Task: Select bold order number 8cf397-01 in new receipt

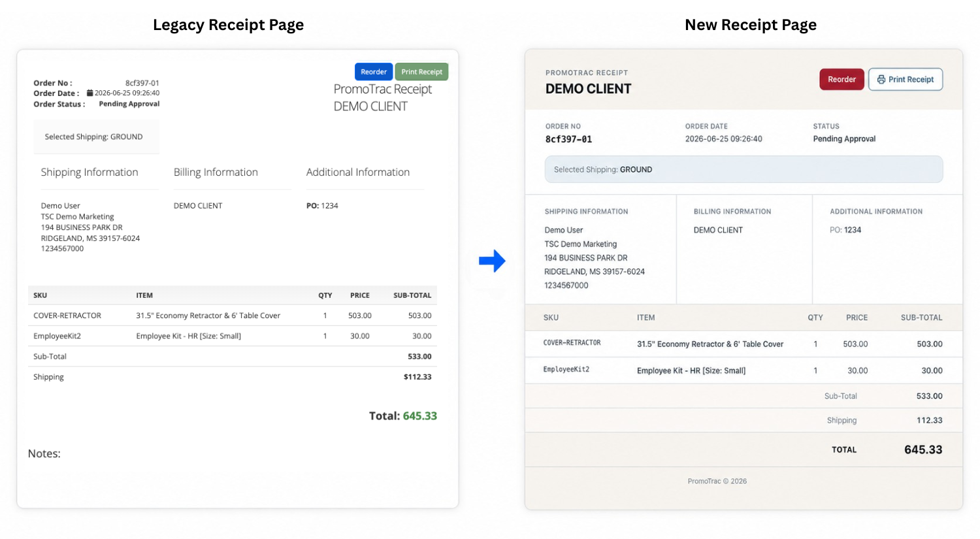Action: [x=568, y=139]
